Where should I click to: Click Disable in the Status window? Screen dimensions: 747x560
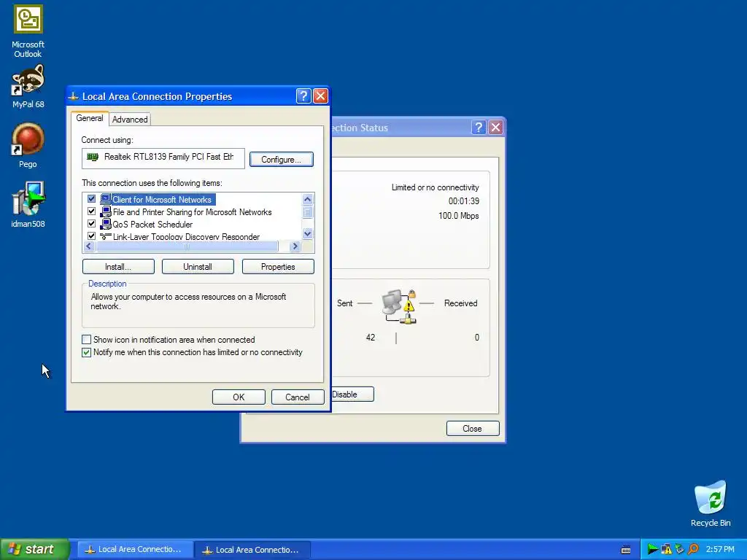(352, 394)
